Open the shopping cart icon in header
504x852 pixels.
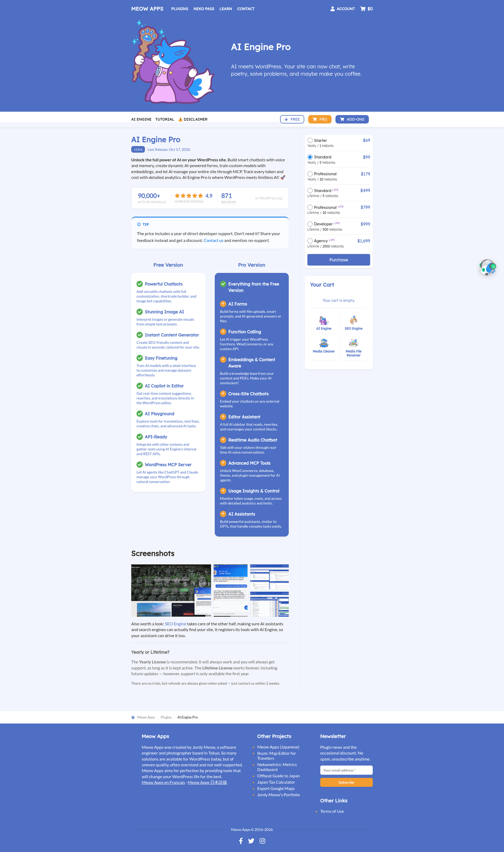pyautogui.click(x=363, y=9)
